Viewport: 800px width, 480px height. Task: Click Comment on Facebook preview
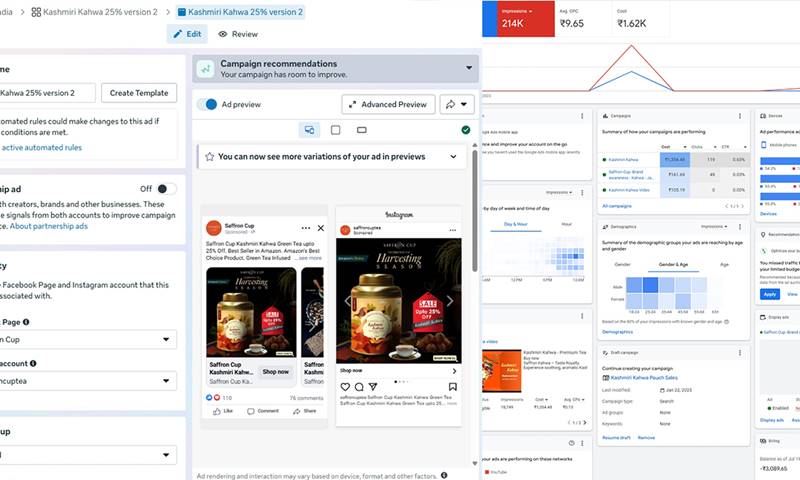(x=263, y=411)
